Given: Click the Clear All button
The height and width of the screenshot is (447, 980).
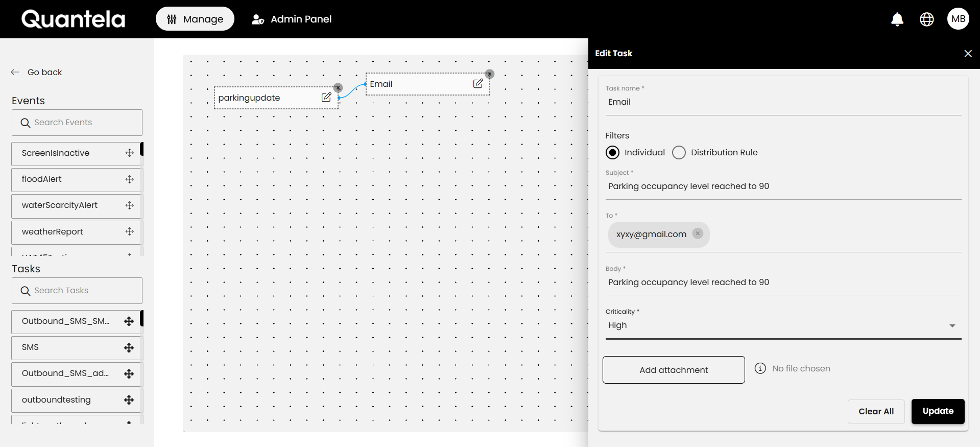Looking at the screenshot, I should click(876, 411).
